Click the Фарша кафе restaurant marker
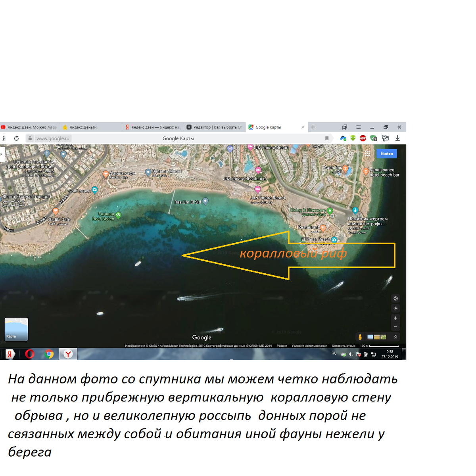 (106, 174)
